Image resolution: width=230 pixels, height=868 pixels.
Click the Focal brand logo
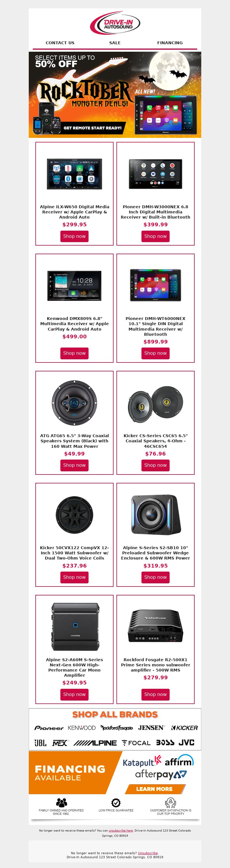[x=136, y=743]
